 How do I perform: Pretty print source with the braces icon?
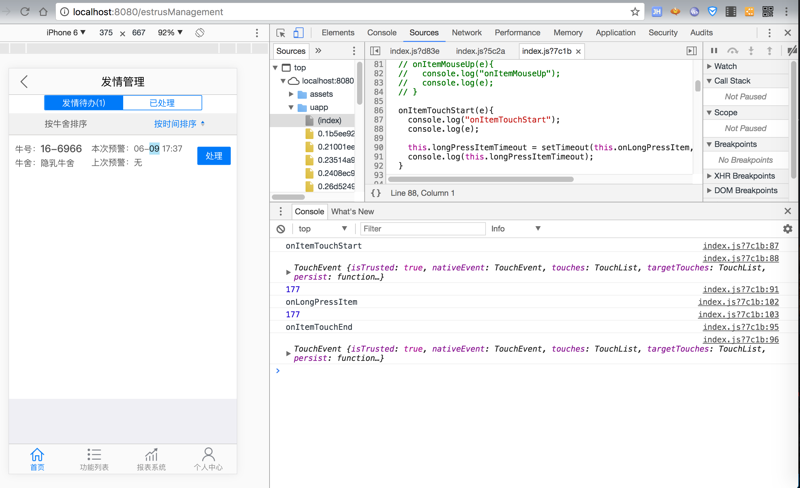pyautogui.click(x=376, y=193)
